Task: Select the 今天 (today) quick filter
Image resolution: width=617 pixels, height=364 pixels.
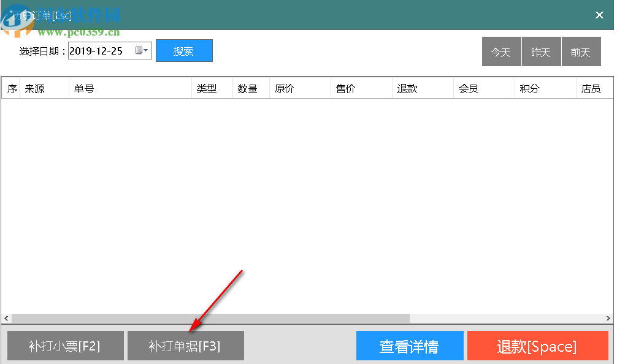Action: tap(501, 51)
